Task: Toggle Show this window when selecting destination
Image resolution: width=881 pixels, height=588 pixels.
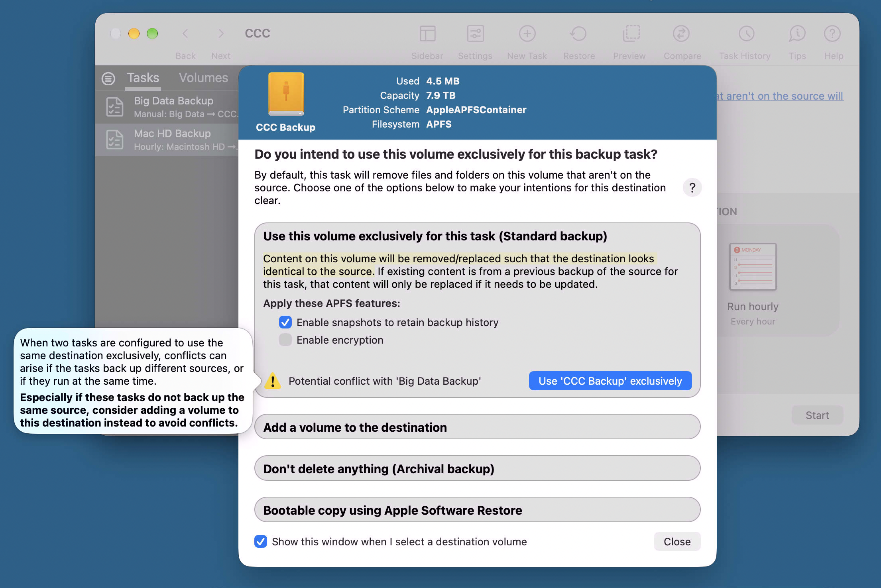Action: pos(261,541)
